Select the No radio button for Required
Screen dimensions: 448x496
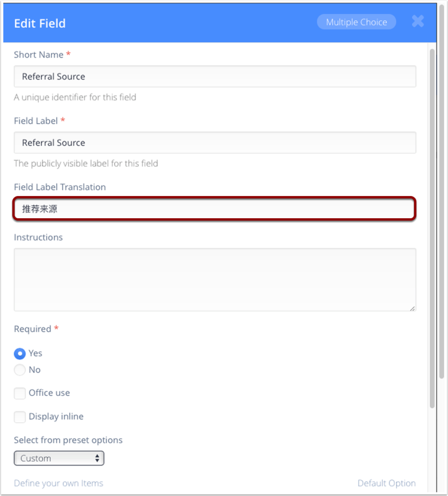point(20,370)
